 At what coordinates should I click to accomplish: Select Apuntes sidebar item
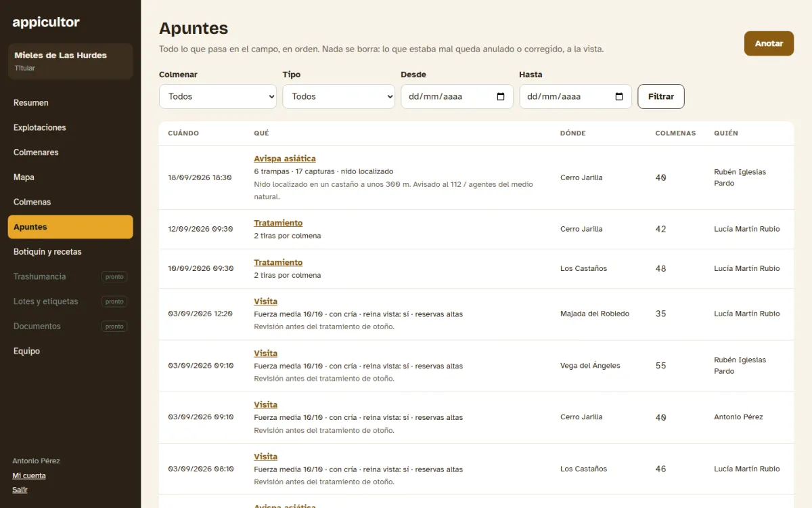click(x=70, y=227)
